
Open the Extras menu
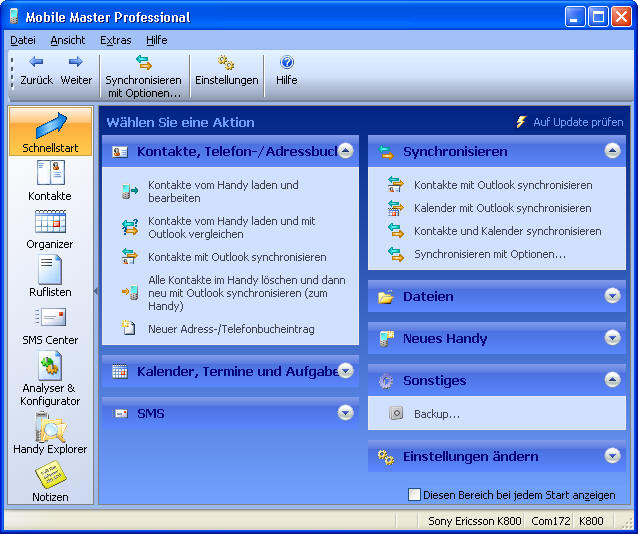pos(116,40)
